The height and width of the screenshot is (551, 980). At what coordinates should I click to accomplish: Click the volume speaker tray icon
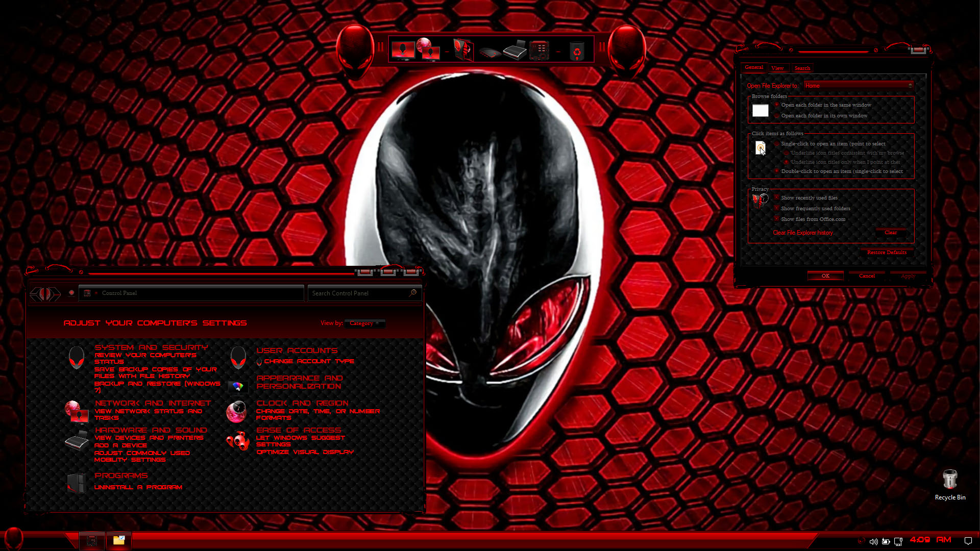[x=873, y=541]
